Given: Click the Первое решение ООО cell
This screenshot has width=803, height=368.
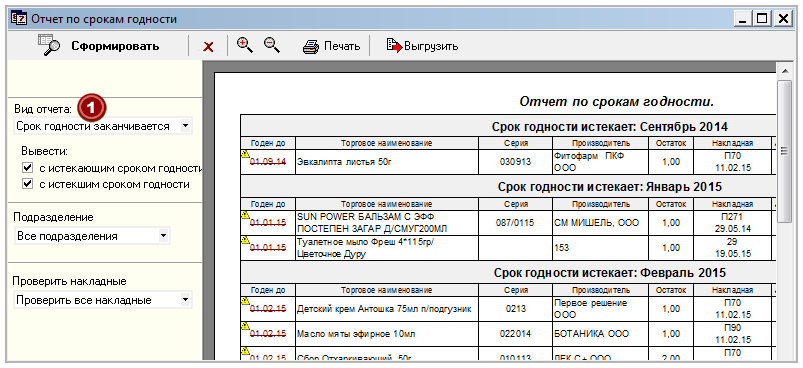Looking at the screenshot, I should pos(600,309).
